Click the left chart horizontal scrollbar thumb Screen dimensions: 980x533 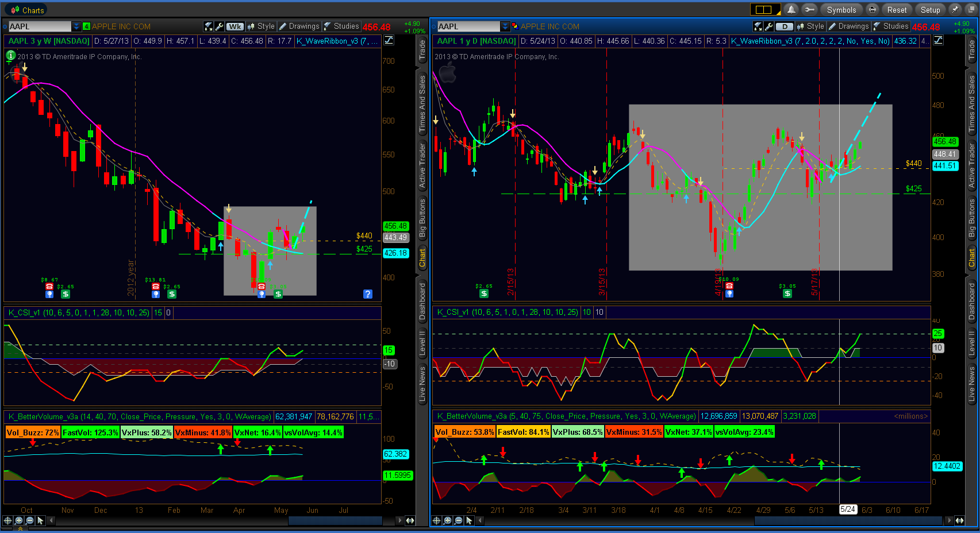click(335, 520)
